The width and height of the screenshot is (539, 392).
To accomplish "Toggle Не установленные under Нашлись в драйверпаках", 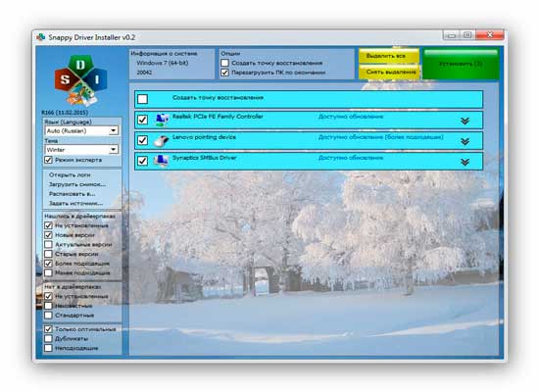I will click(48, 225).
